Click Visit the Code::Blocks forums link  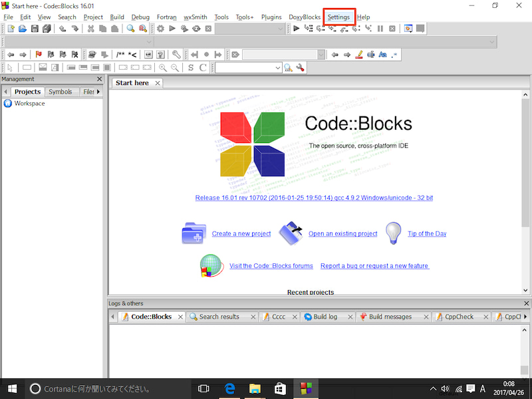click(x=271, y=265)
